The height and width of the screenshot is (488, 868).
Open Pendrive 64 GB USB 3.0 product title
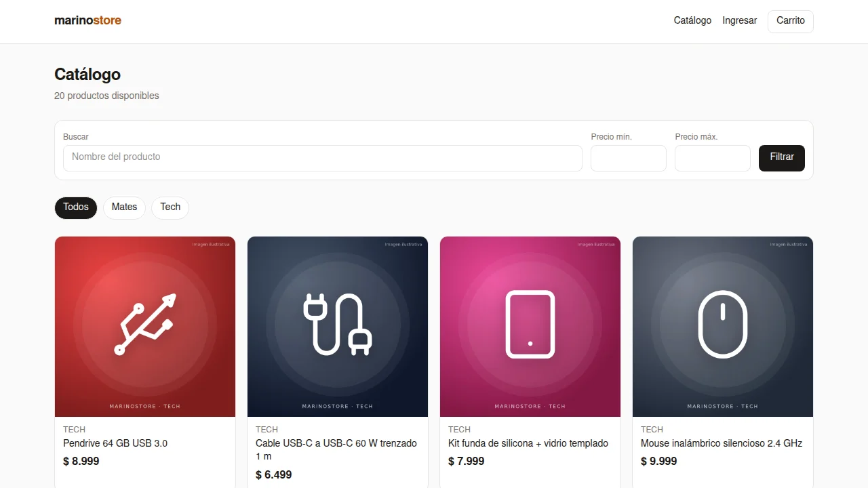pyautogui.click(x=115, y=443)
